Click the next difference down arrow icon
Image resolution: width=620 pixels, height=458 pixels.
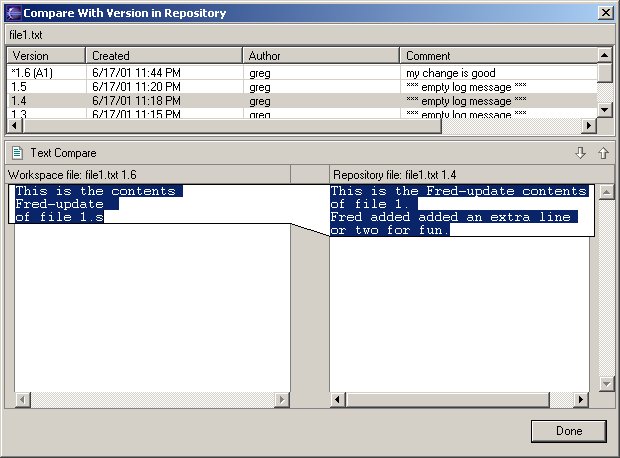[580, 153]
